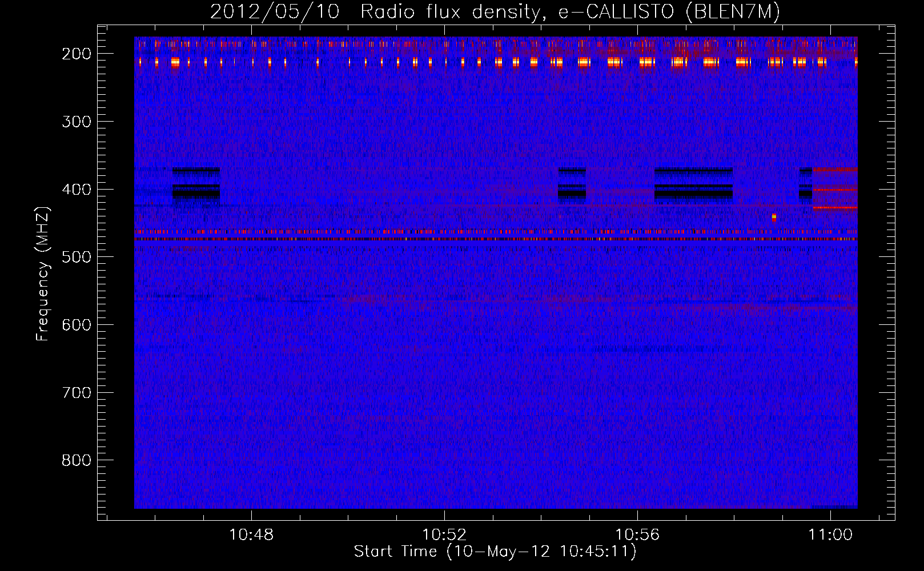Click the 11:00 time tick label
This screenshot has height=571, width=924.
pyautogui.click(x=830, y=535)
